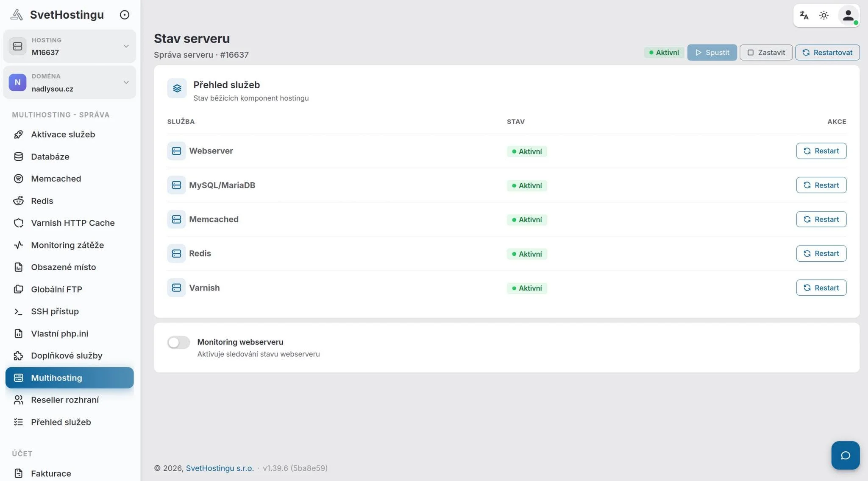This screenshot has width=868, height=481.
Task: Click the Zastavit button
Action: click(x=766, y=53)
